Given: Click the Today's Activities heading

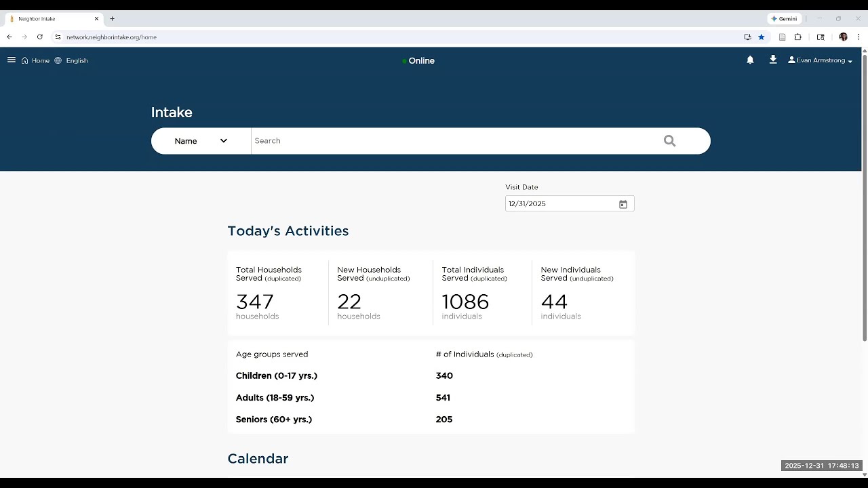Looking at the screenshot, I should 288,231.
